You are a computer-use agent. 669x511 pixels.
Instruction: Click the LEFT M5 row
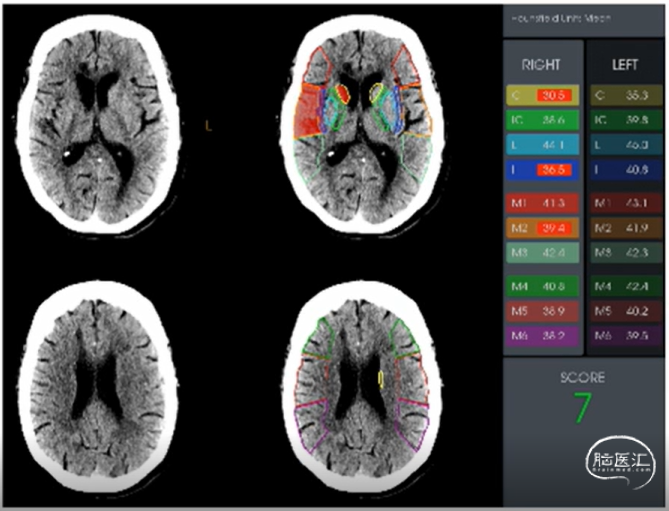click(626, 311)
